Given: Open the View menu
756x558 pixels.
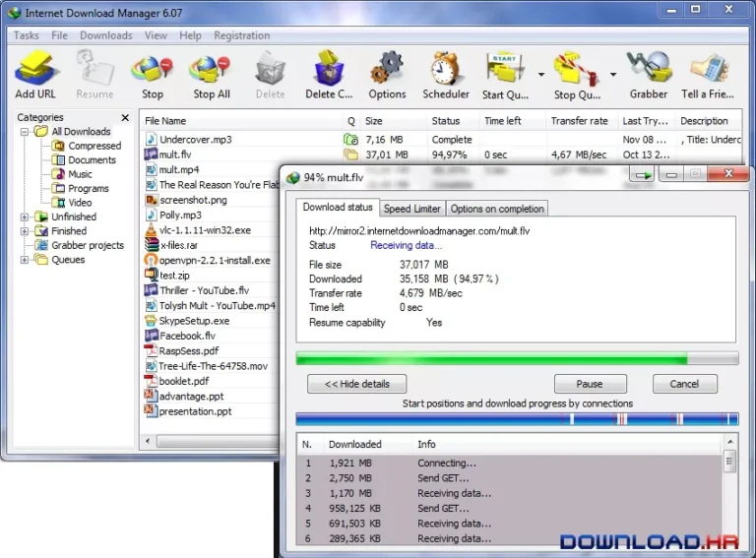Looking at the screenshot, I should [x=156, y=35].
